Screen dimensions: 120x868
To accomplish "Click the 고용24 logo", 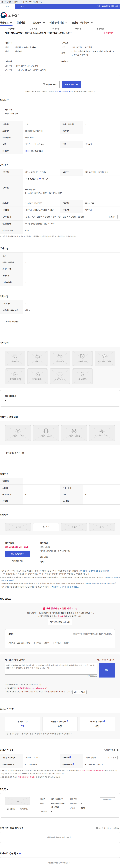I will tap(10, 15).
